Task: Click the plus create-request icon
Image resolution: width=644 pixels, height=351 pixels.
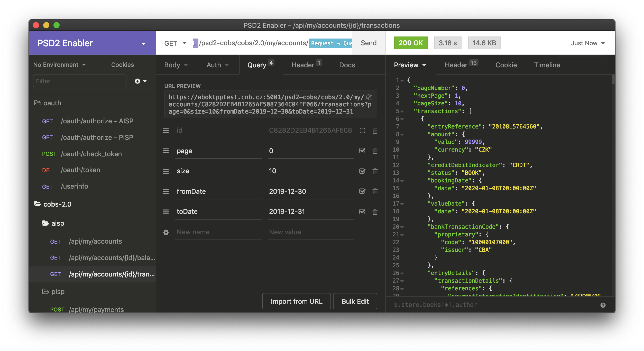Action: (x=138, y=81)
